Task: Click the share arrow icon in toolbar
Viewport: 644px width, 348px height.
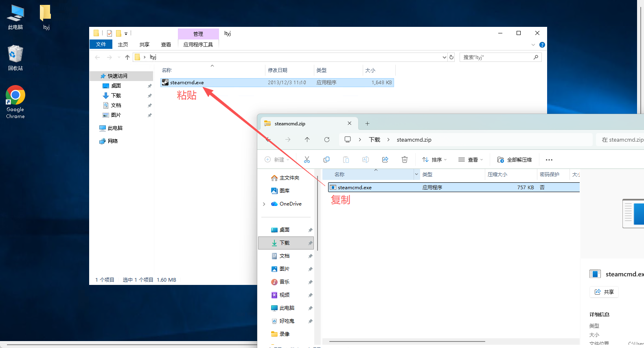Action: [x=385, y=160]
